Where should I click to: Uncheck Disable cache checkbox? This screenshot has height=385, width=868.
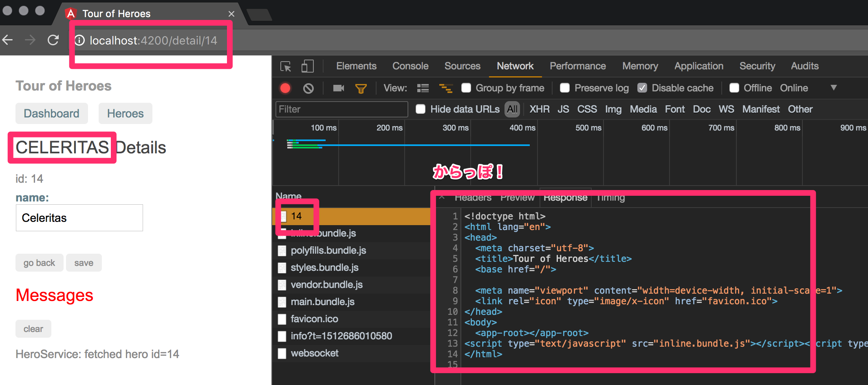pyautogui.click(x=642, y=88)
